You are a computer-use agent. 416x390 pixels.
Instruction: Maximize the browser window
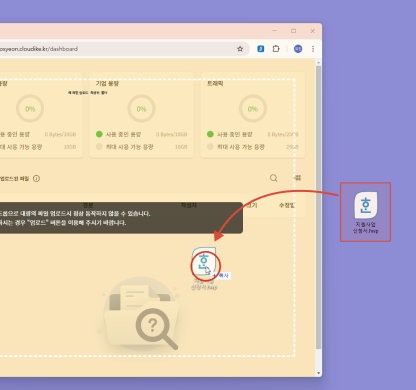(x=293, y=31)
